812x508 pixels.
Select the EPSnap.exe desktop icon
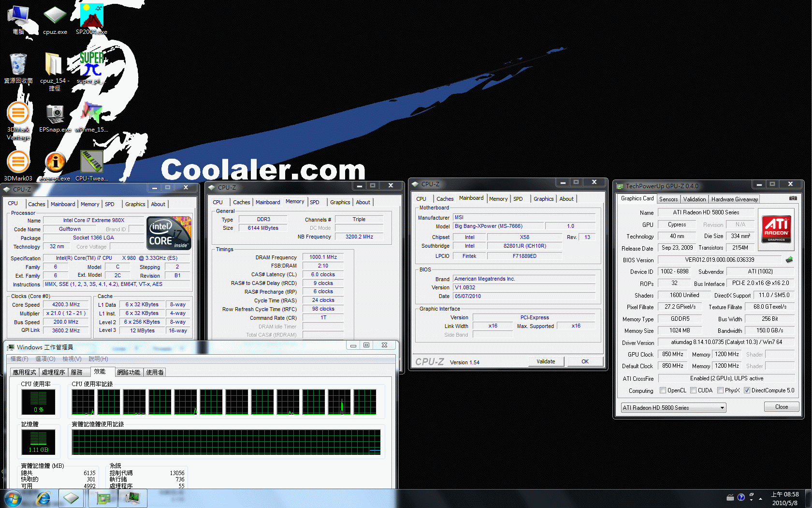pos(55,118)
